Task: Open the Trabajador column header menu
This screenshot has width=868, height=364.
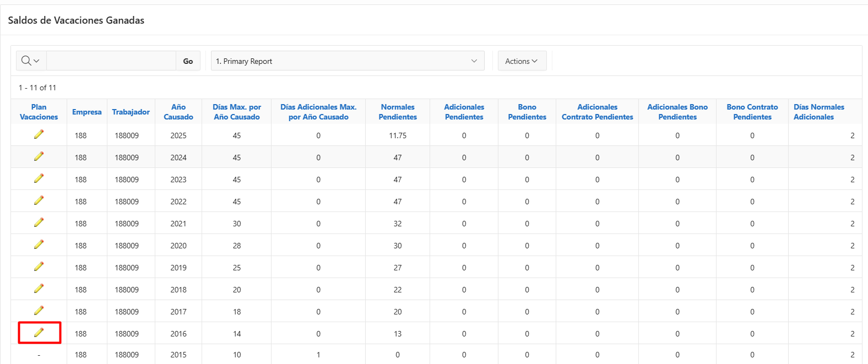Action: pyautogui.click(x=131, y=112)
